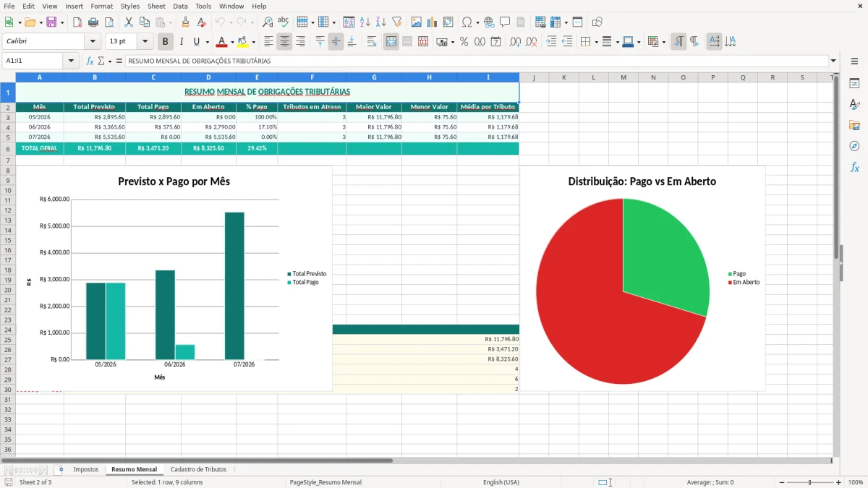Click zoom in plus button
This screenshot has height=488, width=868.
(x=838, y=482)
